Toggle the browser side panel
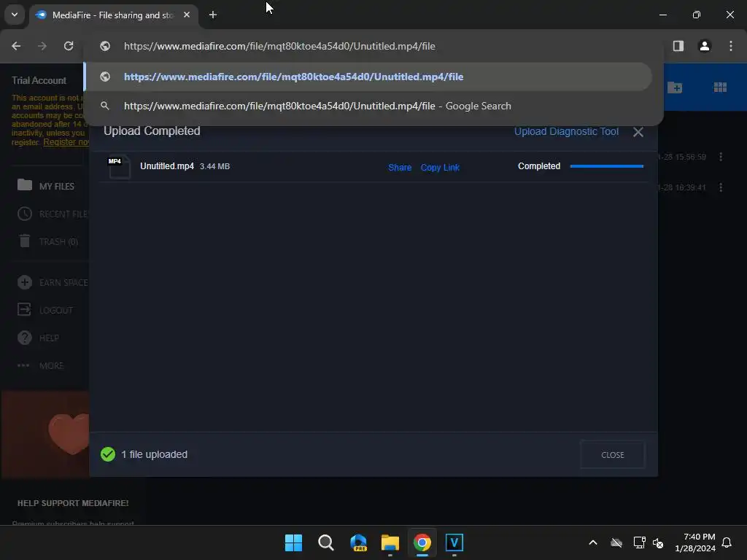Viewport: 747px width, 560px height. 678,46
